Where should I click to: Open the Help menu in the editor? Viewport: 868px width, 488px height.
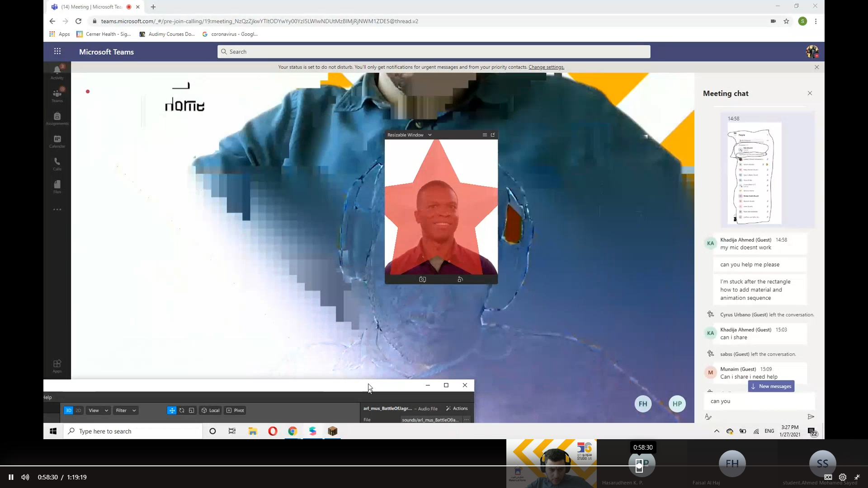[x=47, y=397]
